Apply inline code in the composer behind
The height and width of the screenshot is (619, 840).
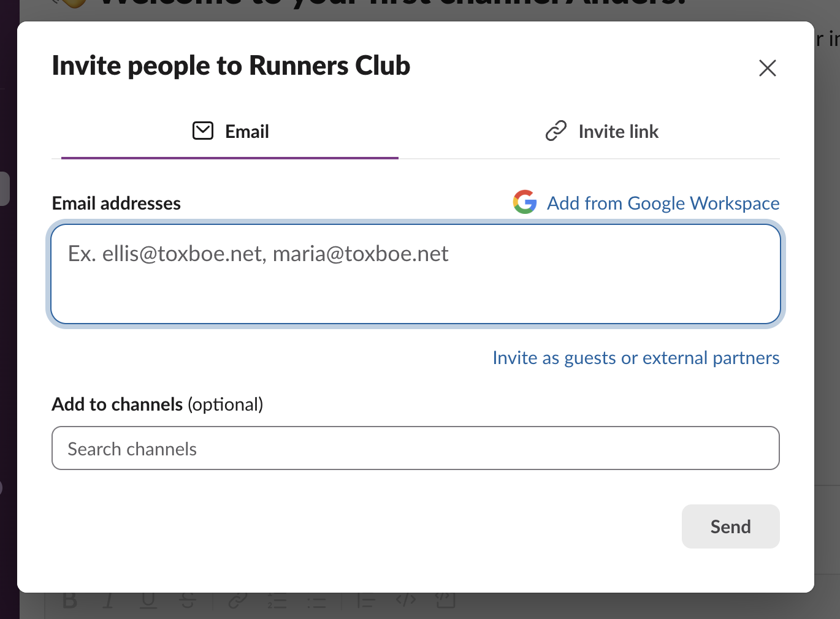(x=406, y=601)
